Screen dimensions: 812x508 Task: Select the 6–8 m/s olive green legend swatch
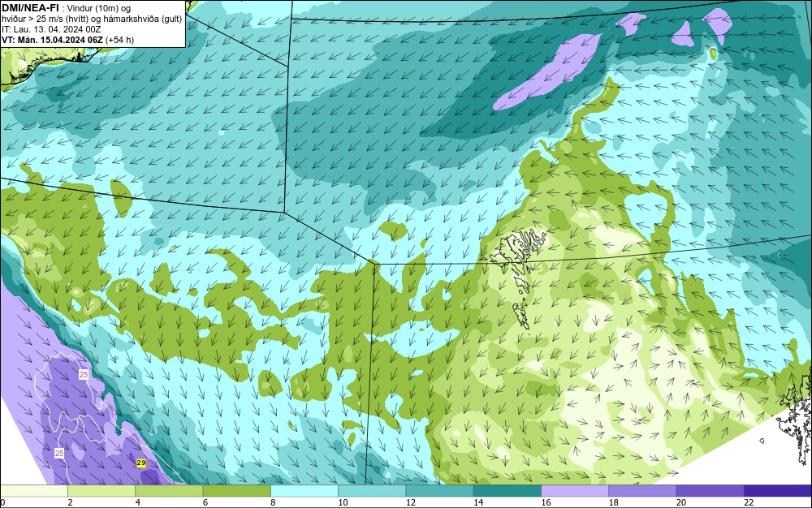[236, 490]
